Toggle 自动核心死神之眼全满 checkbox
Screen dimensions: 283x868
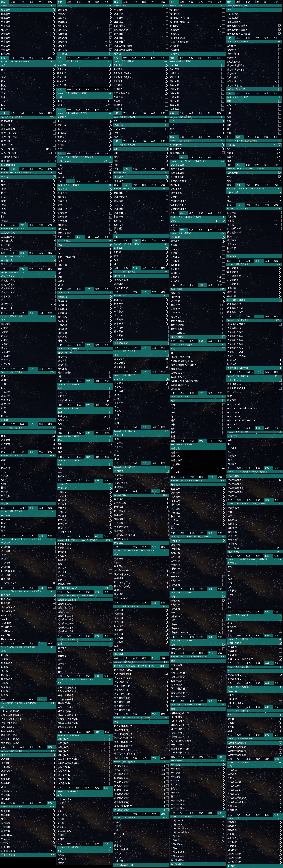point(280,34)
